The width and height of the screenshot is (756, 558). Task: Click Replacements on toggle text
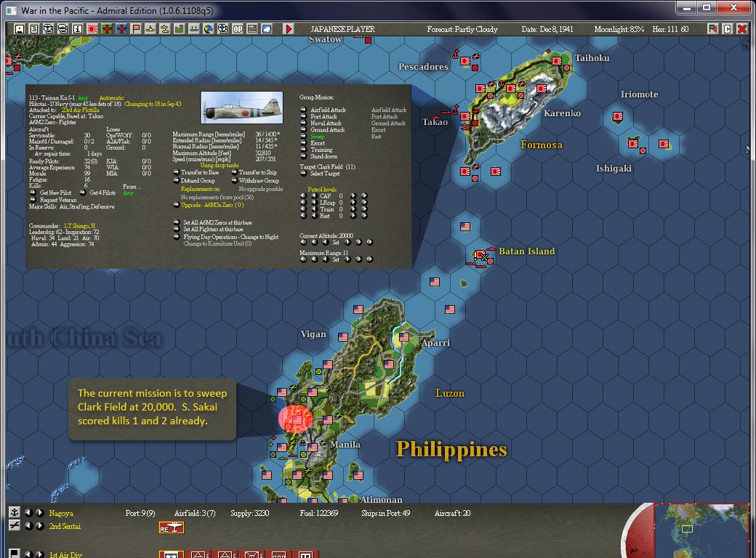point(200,189)
